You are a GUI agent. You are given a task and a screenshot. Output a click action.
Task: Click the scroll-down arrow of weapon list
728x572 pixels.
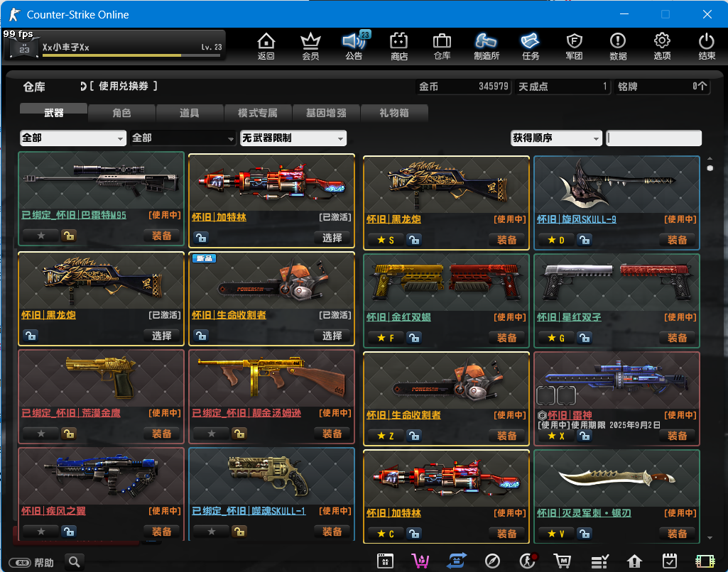(x=710, y=538)
